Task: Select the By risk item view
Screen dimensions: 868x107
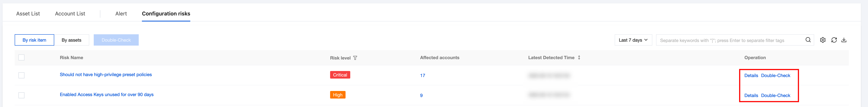Action: (x=34, y=40)
